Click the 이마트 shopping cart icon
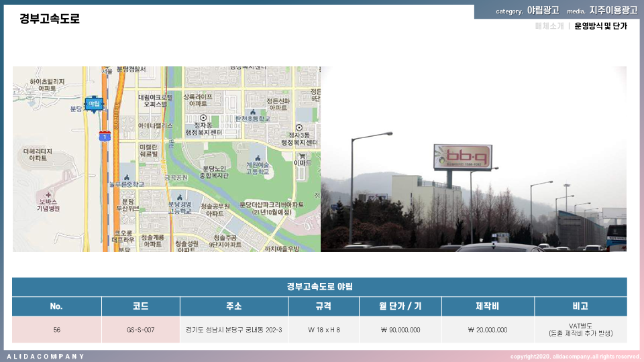This screenshot has height=362, width=644. coord(303,156)
